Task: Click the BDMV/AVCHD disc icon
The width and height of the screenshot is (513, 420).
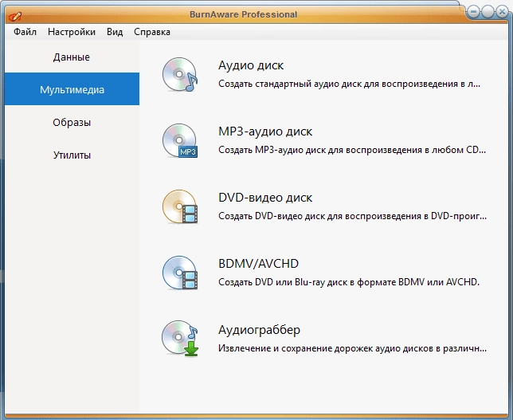Action: (180, 273)
